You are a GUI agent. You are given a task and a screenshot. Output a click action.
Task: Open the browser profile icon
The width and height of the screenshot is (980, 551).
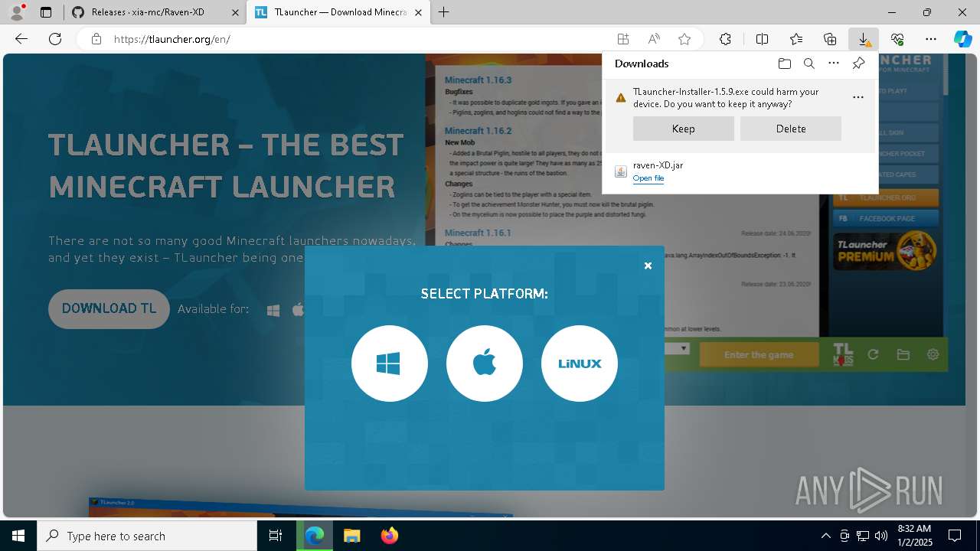tap(16, 12)
